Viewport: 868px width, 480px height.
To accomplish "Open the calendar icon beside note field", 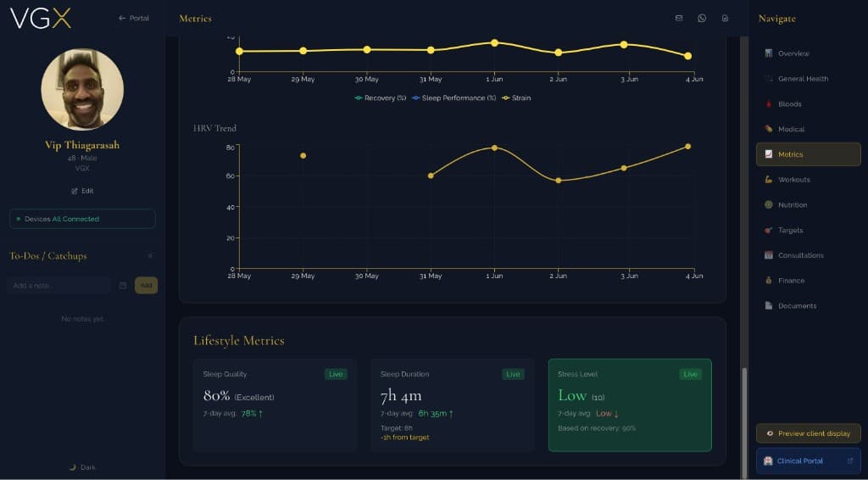I will [123, 286].
